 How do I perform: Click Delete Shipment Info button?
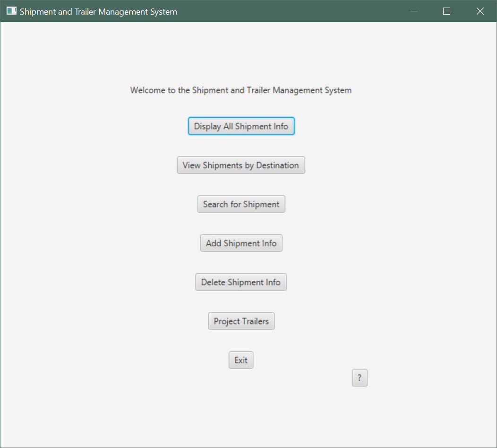coord(241,282)
